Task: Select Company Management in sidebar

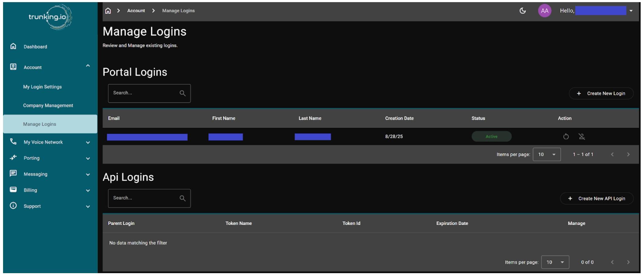Action: pyautogui.click(x=48, y=105)
